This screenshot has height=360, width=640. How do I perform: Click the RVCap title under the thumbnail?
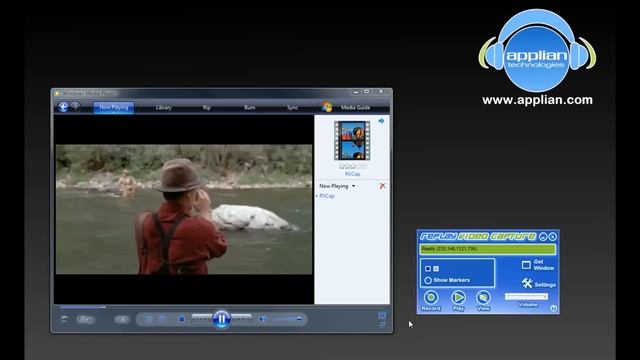pos(352,174)
